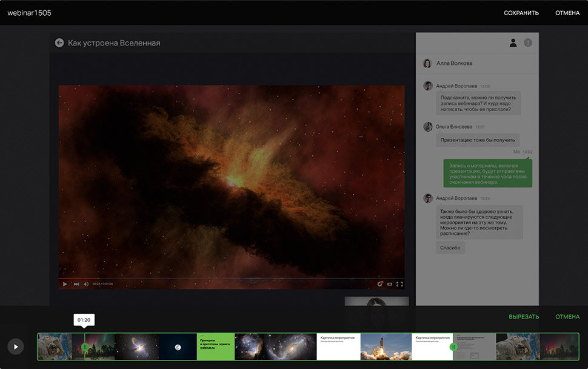Viewport: 588px width, 369px height.
Task: Select left green trim handle on timeline
Action: (85, 347)
